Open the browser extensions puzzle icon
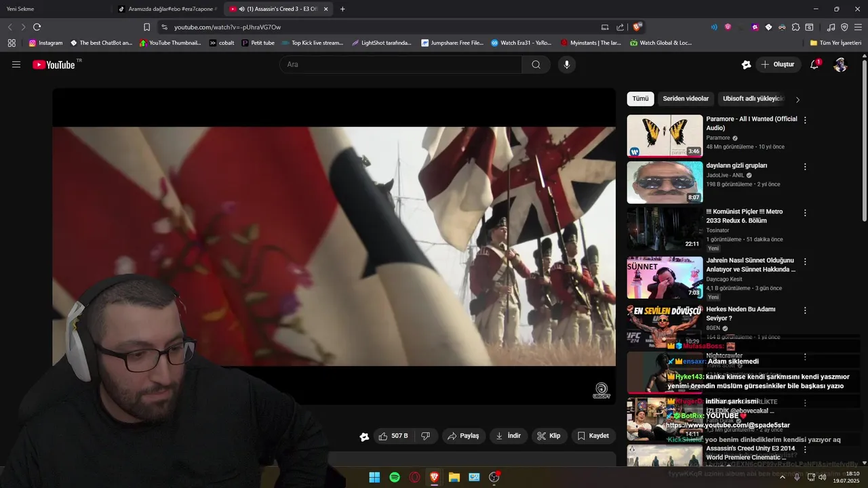Image resolution: width=868 pixels, height=488 pixels. click(795, 27)
